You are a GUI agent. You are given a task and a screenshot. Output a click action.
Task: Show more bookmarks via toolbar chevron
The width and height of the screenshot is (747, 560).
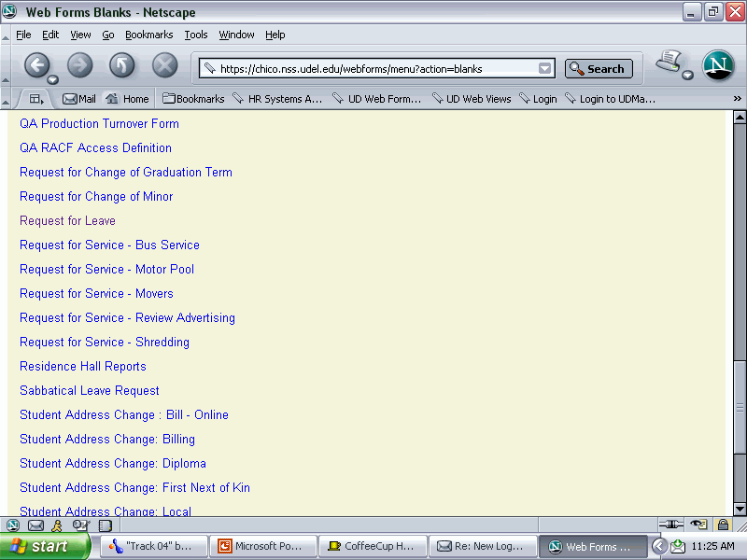coord(737,99)
